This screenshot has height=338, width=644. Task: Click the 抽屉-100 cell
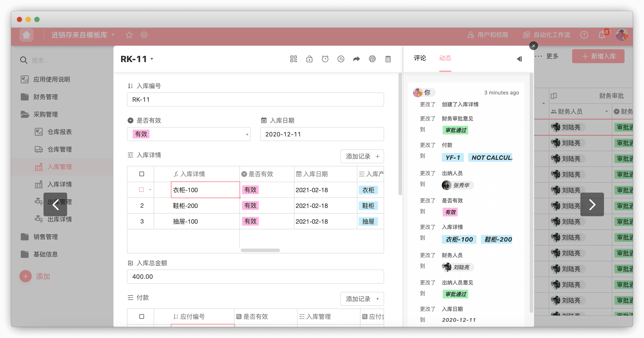pyautogui.click(x=205, y=221)
